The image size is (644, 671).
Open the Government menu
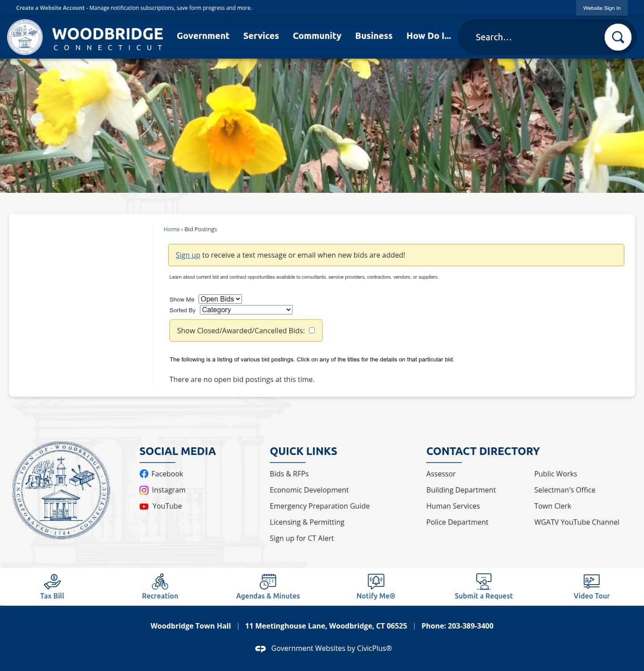click(203, 36)
